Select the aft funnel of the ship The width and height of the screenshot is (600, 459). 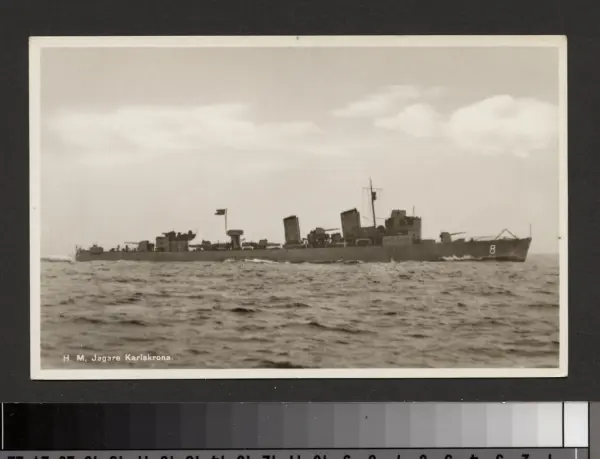click(292, 229)
